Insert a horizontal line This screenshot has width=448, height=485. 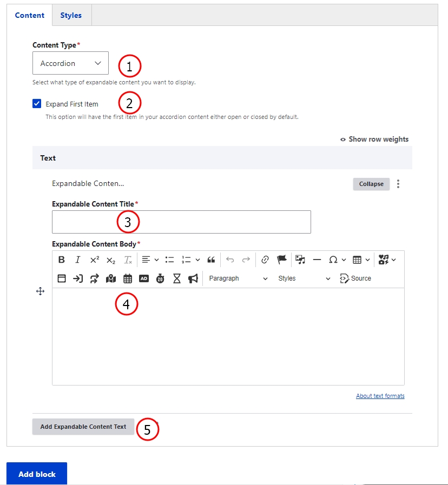tap(317, 260)
